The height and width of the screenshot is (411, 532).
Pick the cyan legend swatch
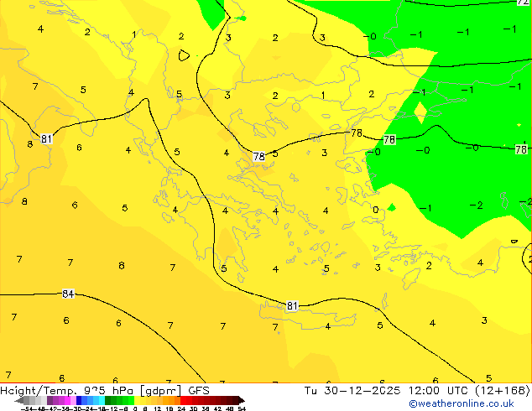(x=102, y=401)
